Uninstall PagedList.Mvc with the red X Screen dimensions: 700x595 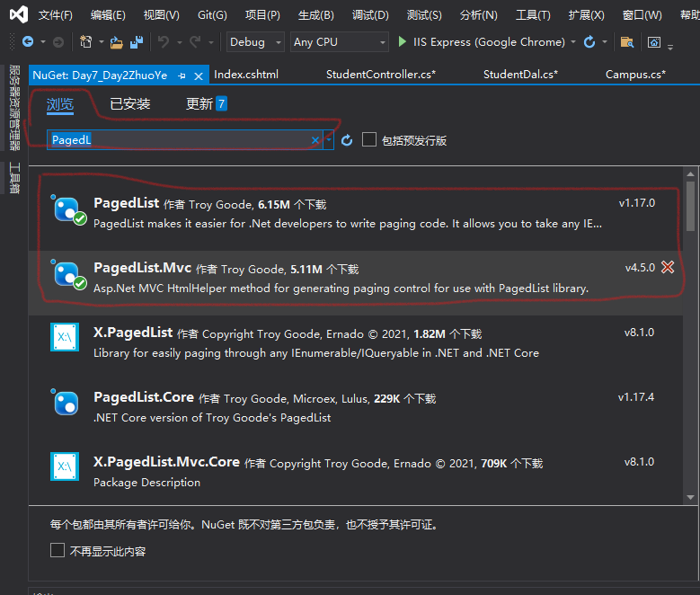click(x=668, y=267)
